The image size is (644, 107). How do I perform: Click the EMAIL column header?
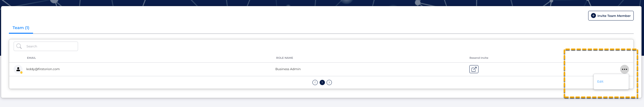tap(31, 58)
